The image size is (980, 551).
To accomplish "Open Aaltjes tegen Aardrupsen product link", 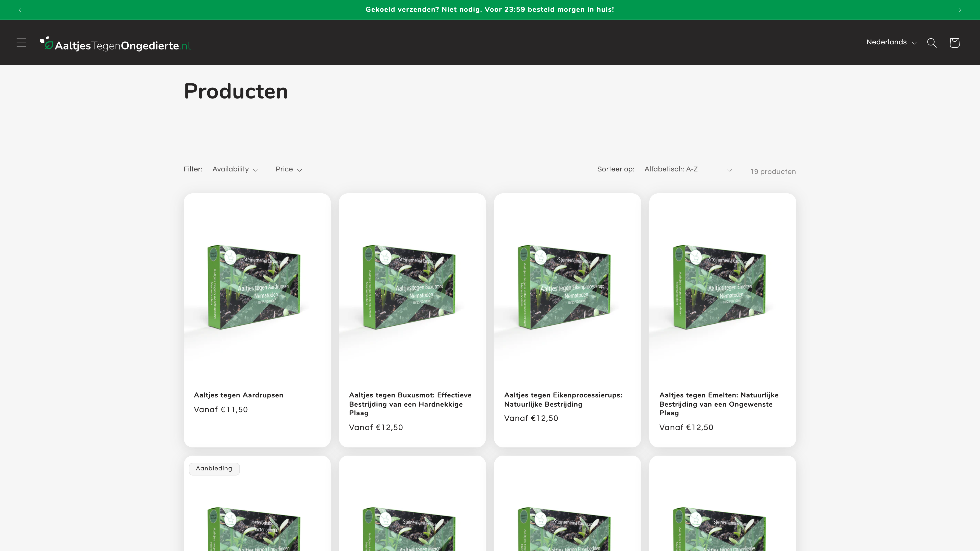I will [x=238, y=395].
